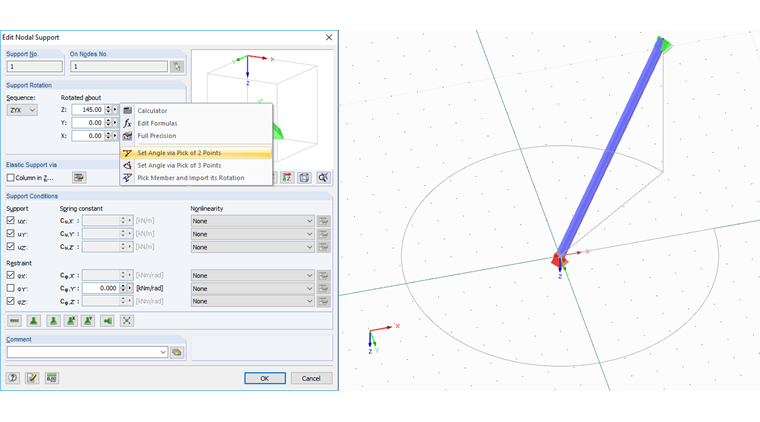Screen dimensions: 760x422
Task: Open φY nonlinearity dropdown
Action: 253,288
